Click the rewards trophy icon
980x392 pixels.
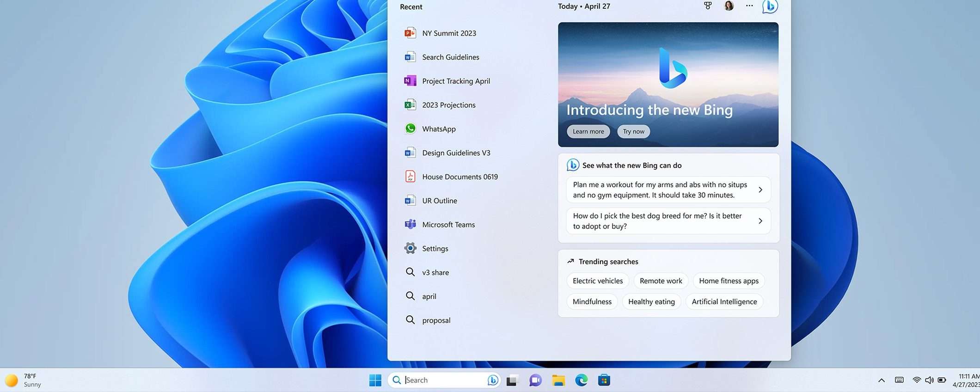coord(708,6)
